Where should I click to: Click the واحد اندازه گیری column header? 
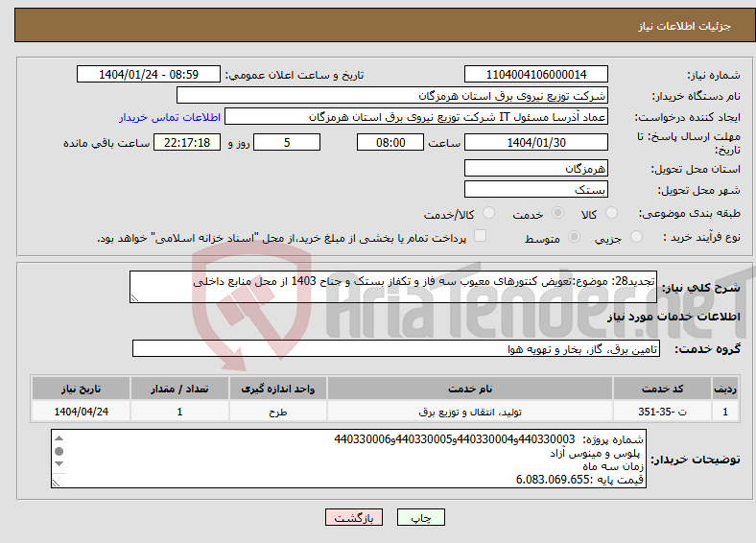[278, 389]
